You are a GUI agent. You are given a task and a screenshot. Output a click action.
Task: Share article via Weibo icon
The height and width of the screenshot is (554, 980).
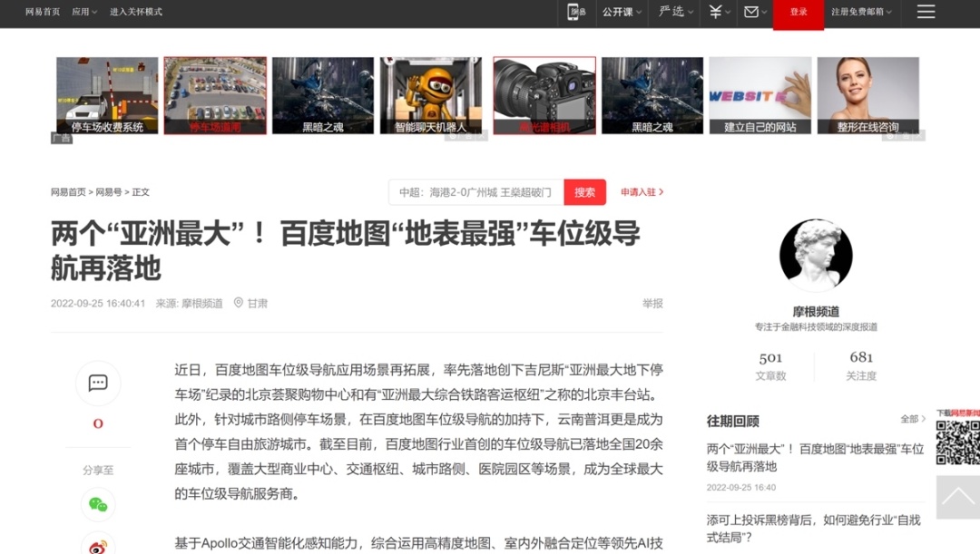point(98,546)
